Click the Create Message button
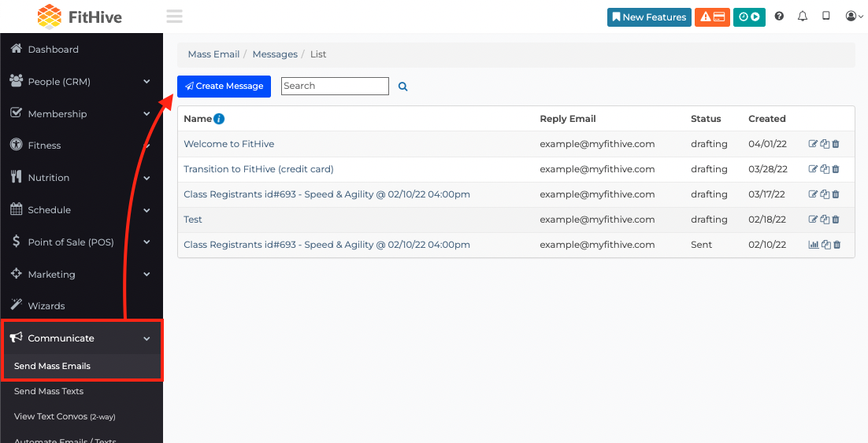 [224, 87]
